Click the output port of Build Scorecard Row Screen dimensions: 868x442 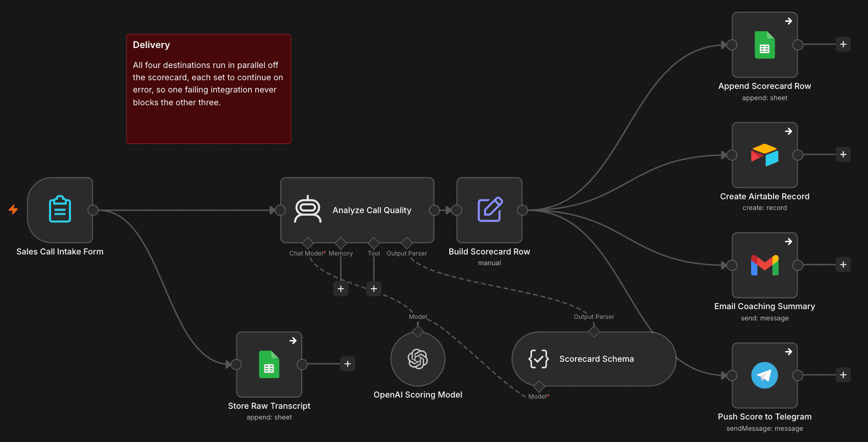coord(522,210)
